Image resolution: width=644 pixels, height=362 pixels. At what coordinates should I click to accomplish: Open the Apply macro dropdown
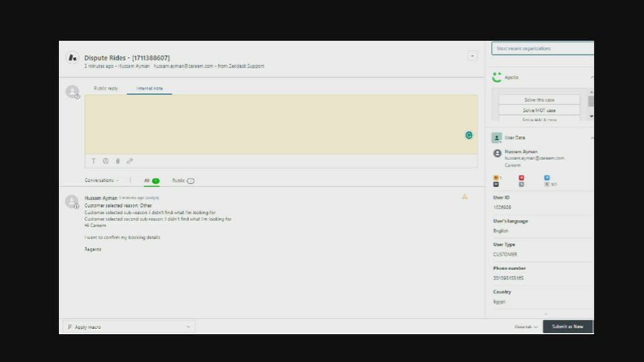[129, 327]
